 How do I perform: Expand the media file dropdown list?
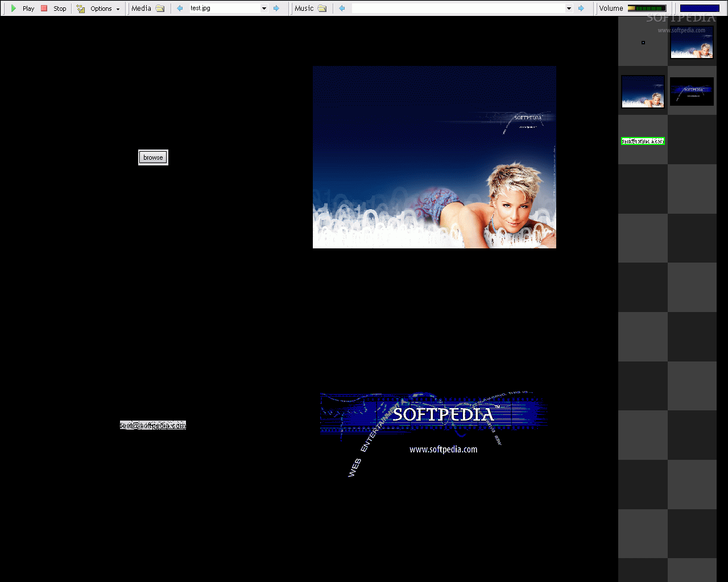[x=264, y=9]
